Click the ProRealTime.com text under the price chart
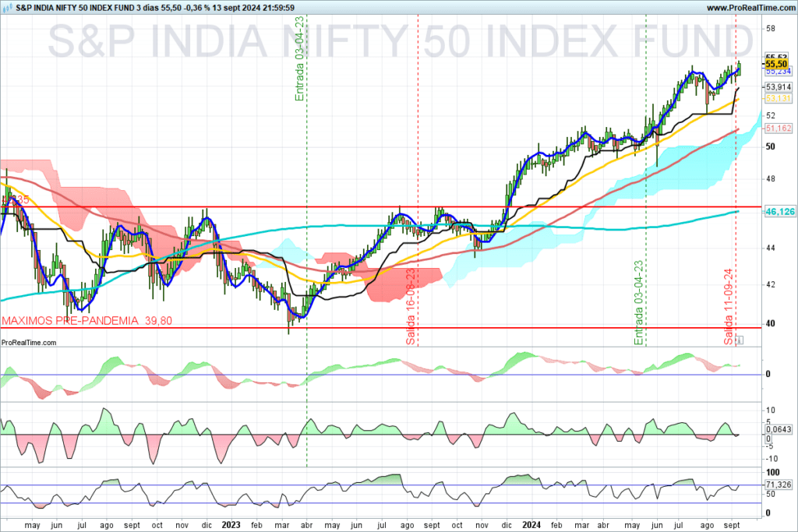Viewport: 798px width, 532px height. coord(29,343)
